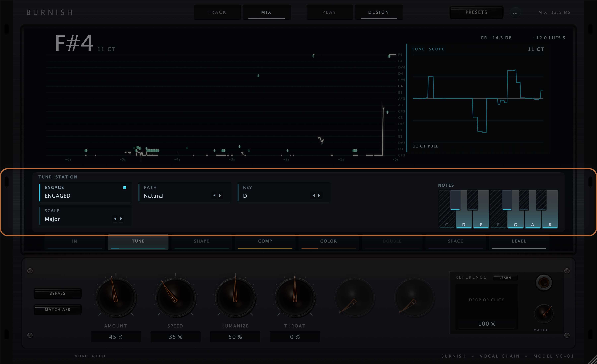Screen dimensions: 597x364
Task: Toggle the Engage indicator square
Action: coord(125,187)
